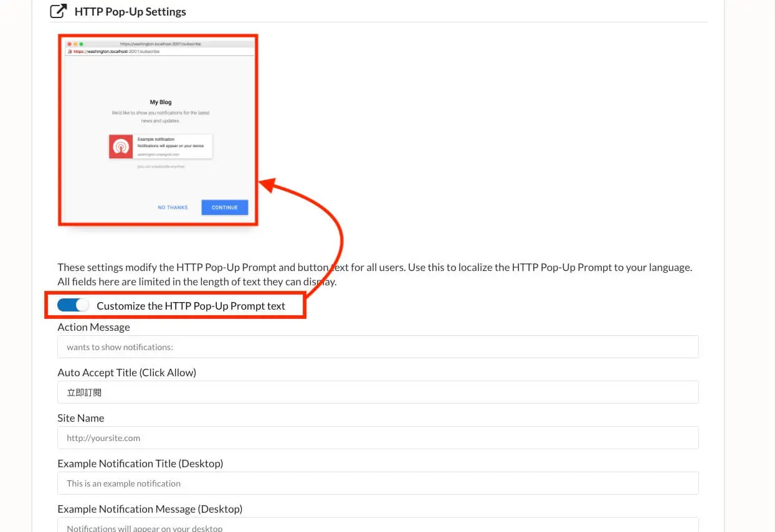This screenshot has width=775, height=532.
Task: Focus the Action Message input field
Action: click(x=378, y=347)
